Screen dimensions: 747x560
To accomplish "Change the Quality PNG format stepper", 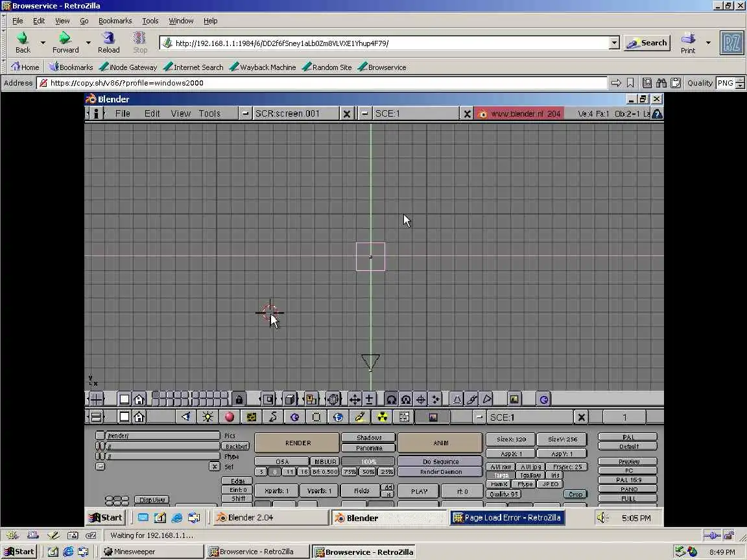I will pyautogui.click(x=740, y=83).
